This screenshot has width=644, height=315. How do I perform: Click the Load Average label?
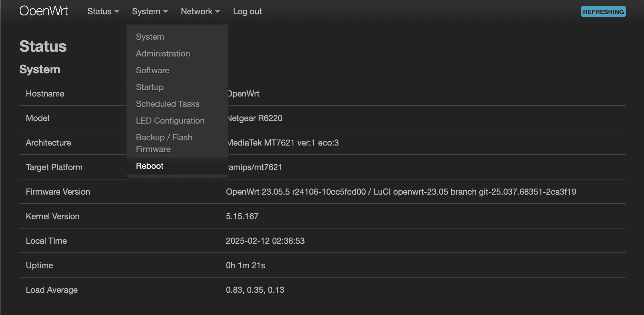tap(52, 290)
